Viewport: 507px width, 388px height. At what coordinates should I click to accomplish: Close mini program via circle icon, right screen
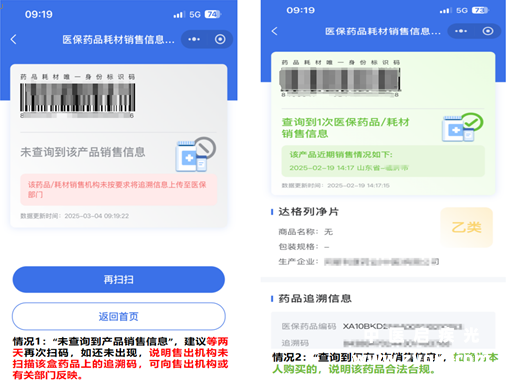point(488,31)
